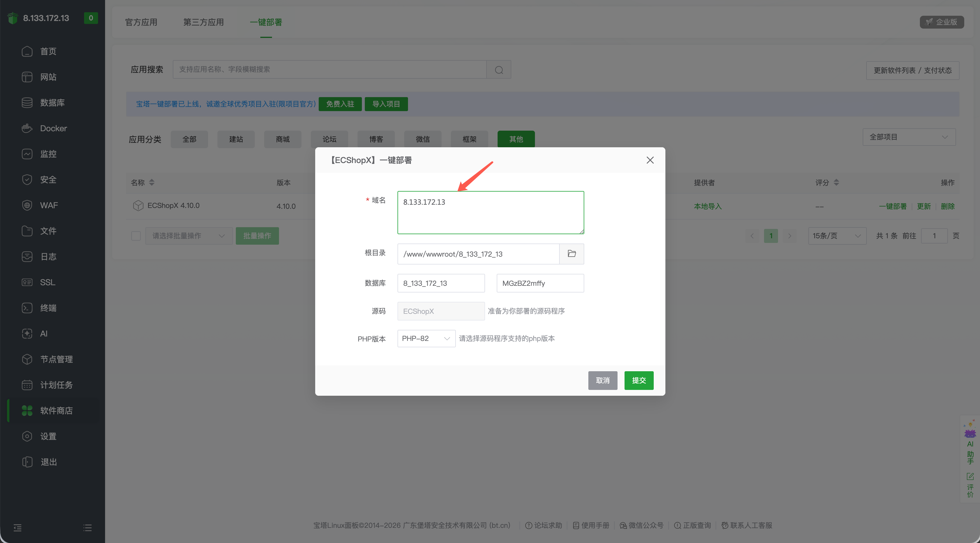The image size is (980, 543).
Task: Open the AI sidebar icon
Action: pyautogui.click(x=27, y=334)
